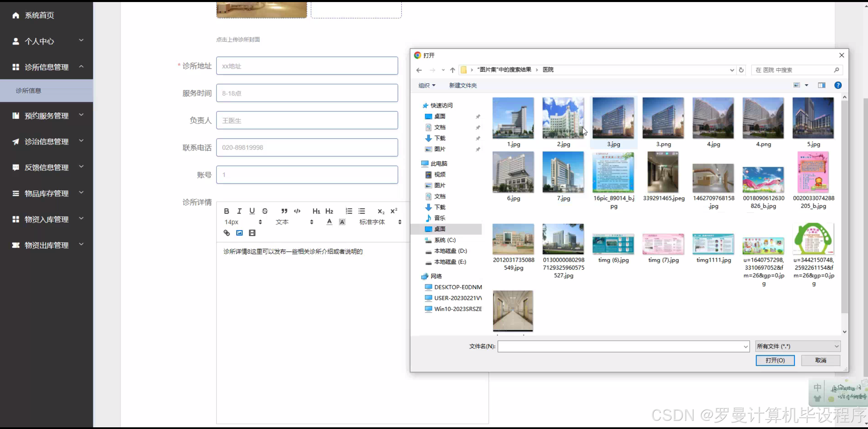868x429 pixels.
Task: Select 本地磁盘 (D:) in navigation tree
Action: (450, 251)
